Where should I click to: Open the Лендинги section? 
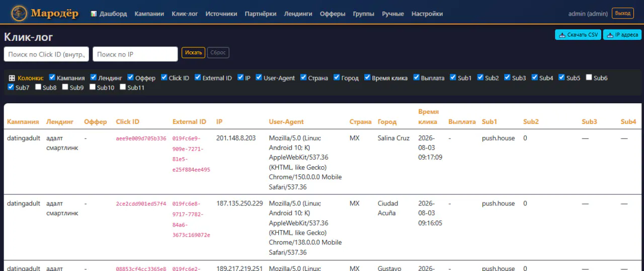[x=298, y=14]
